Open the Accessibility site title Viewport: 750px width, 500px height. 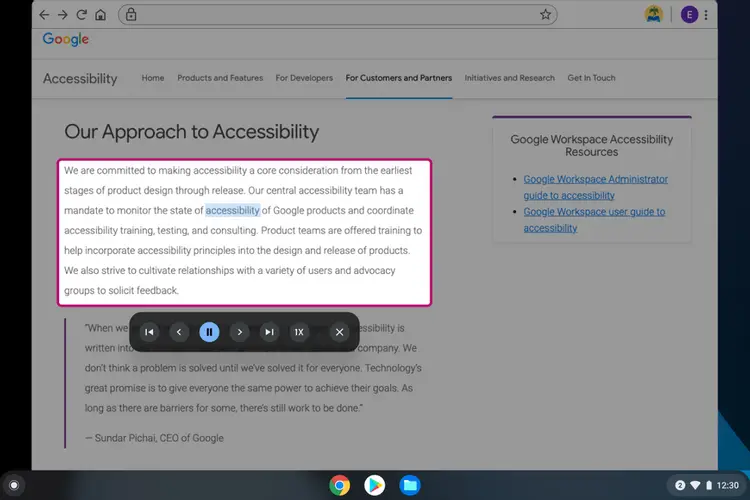(x=80, y=78)
